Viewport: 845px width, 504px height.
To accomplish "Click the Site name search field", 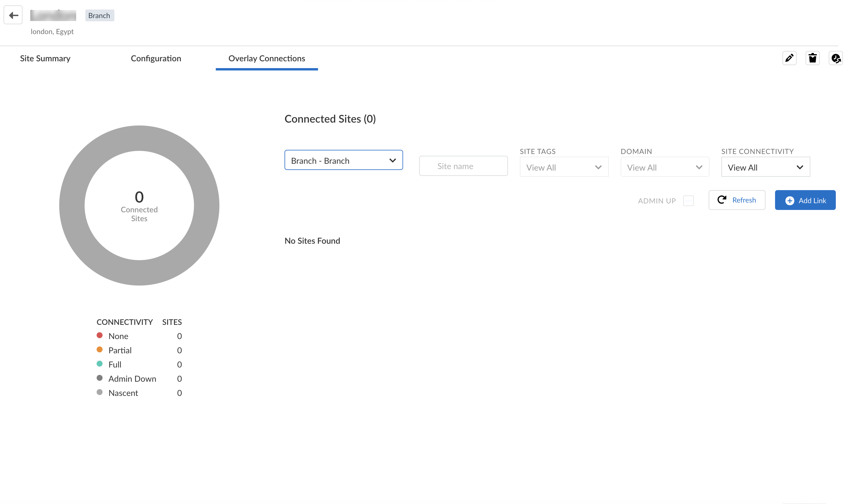I will pos(463,166).
